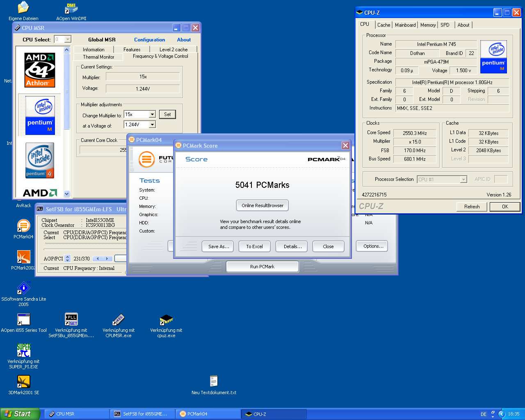This screenshot has width=525, height=420.
Task: Open Processor Selection dropdown in CPU-Z
Action: click(463, 179)
